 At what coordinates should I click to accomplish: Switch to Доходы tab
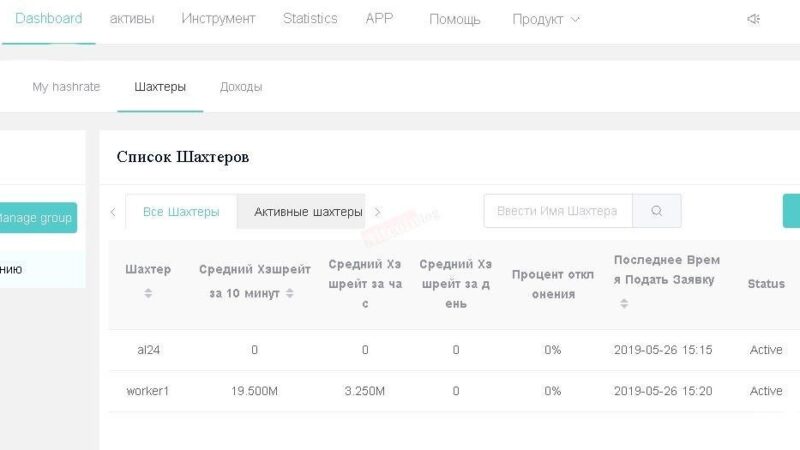241,87
